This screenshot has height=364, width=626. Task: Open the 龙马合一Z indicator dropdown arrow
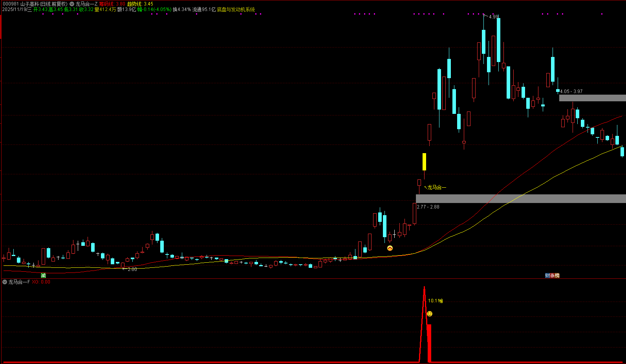(x=72, y=4)
